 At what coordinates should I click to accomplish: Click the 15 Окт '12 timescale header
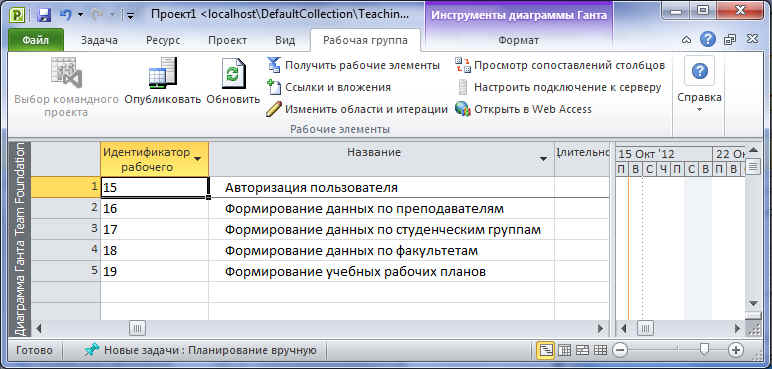tap(663, 153)
